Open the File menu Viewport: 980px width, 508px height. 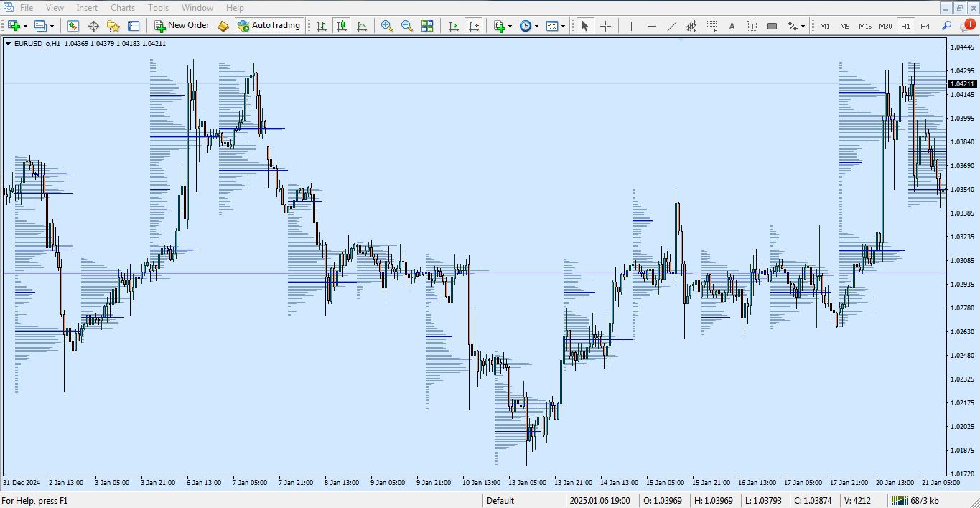[x=27, y=8]
